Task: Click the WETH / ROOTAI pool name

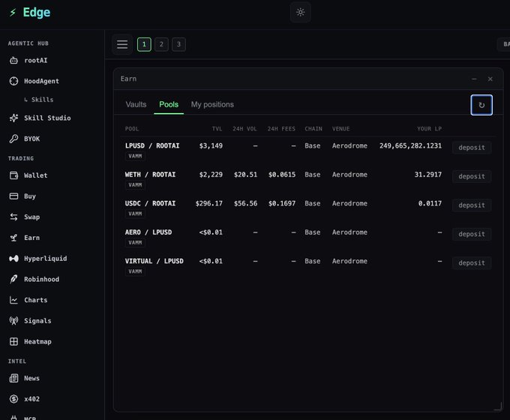Action: [x=150, y=175]
